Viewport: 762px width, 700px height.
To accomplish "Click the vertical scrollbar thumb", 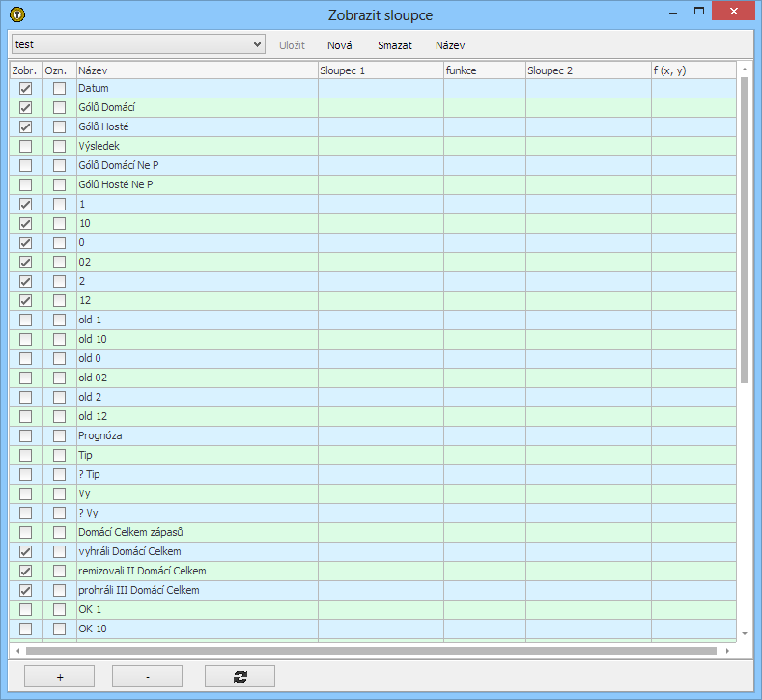I will [x=745, y=230].
